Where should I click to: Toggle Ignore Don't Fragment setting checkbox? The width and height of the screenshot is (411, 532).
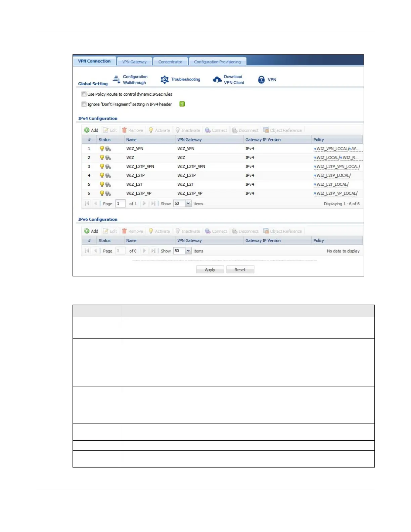point(84,104)
